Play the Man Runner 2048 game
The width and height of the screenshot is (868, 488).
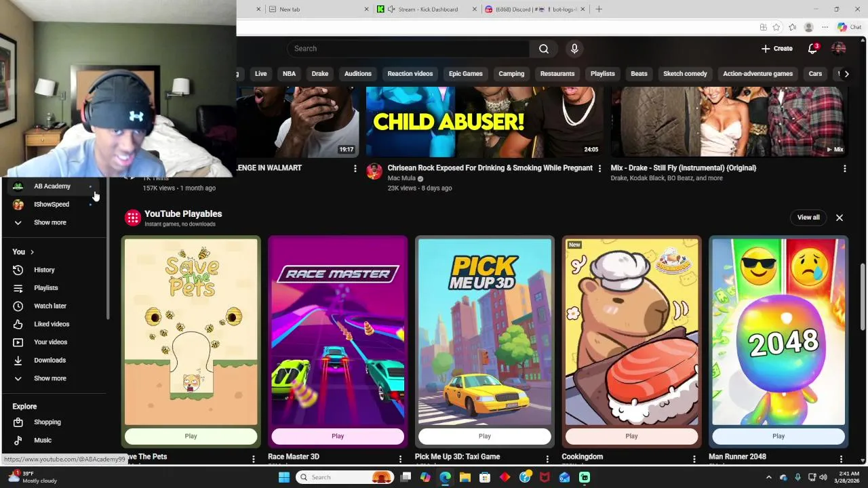coord(778,436)
